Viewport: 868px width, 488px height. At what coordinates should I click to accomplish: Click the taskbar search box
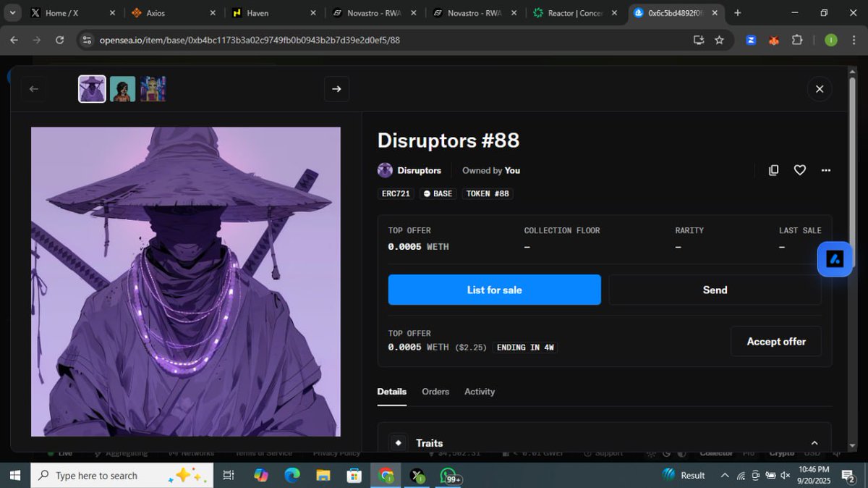click(x=122, y=475)
